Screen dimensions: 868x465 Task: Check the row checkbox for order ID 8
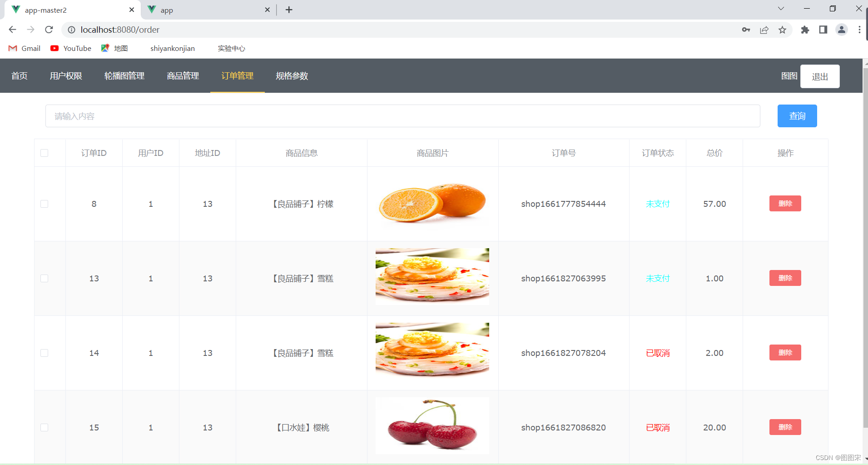coord(44,204)
